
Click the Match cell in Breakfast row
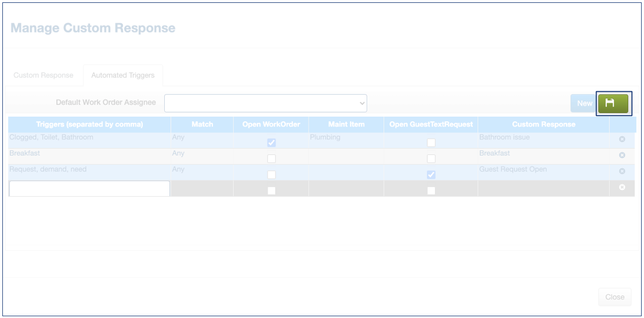202,156
